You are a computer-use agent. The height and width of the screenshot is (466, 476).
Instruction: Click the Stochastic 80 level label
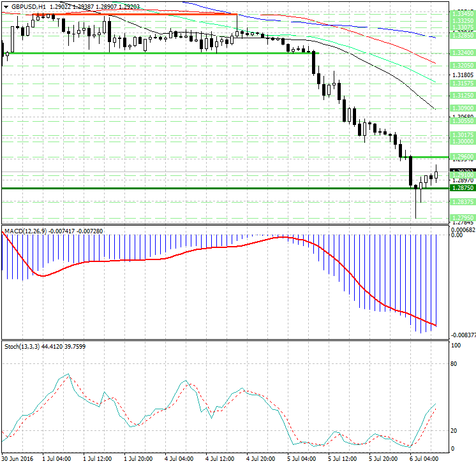coord(456,365)
